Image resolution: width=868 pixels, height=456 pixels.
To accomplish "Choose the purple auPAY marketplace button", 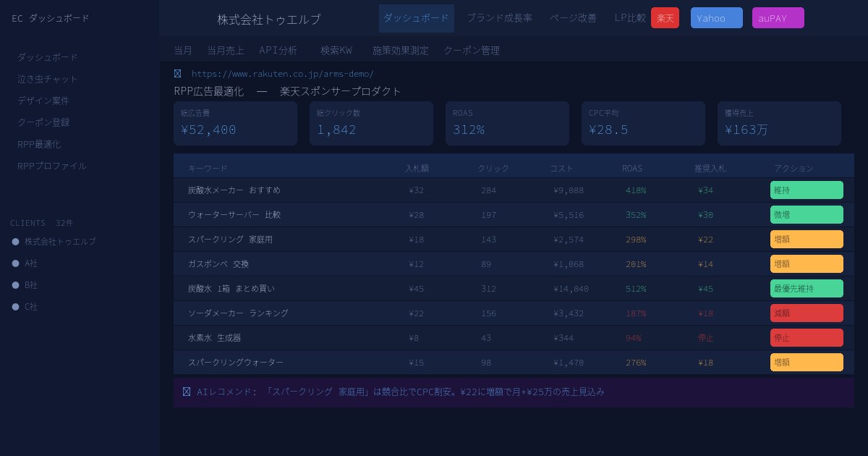I will [778, 18].
